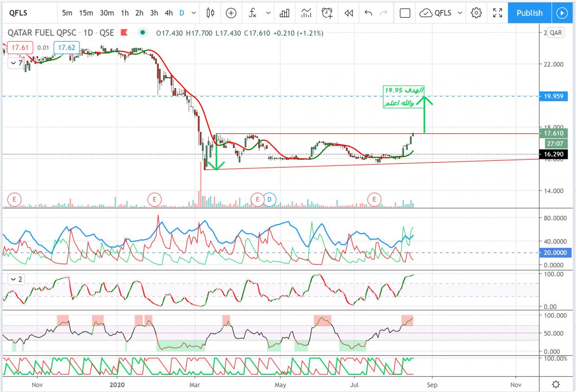Switch to the 5m interval
576x392 pixels.
(x=67, y=13)
